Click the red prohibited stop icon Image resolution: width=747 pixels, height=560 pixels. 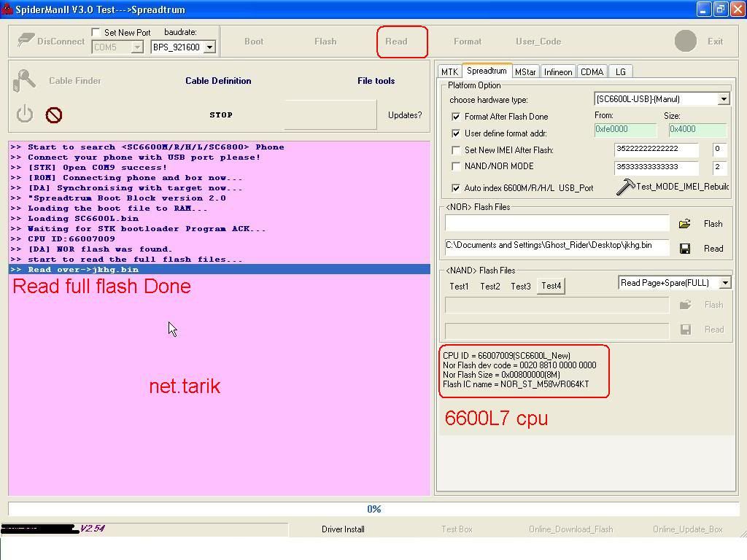54,114
